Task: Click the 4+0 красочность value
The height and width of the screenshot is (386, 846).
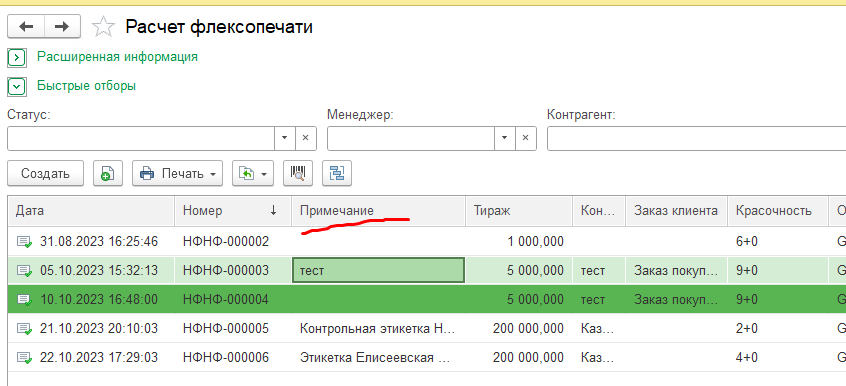Action: pyautogui.click(x=747, y=357)
